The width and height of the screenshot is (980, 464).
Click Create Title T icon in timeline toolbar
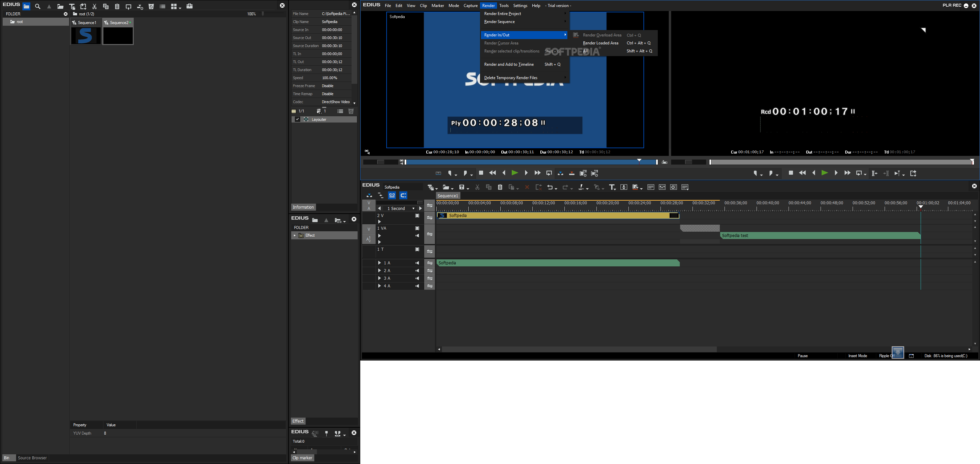click(x=612, y=187)
